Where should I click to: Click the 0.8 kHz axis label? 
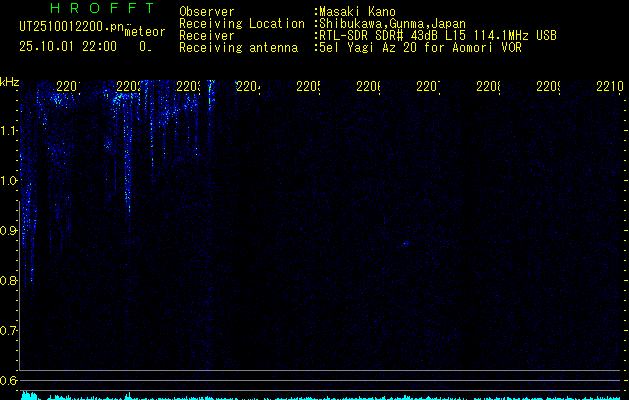[x=9, y=280]
